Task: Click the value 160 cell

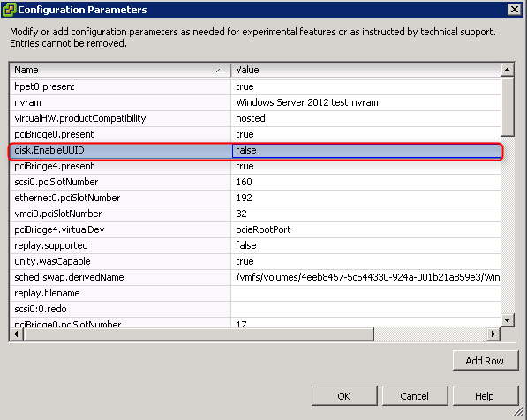Action: (366, 182)
